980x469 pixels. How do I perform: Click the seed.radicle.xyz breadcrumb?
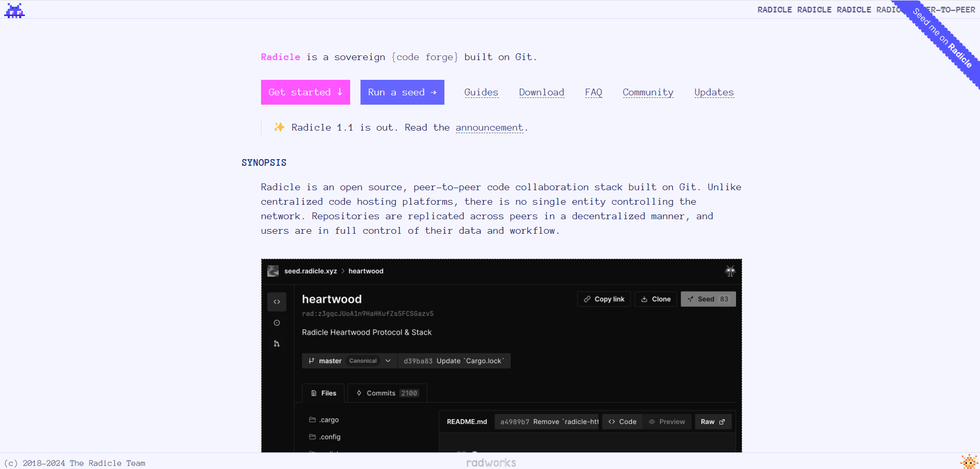310,271
